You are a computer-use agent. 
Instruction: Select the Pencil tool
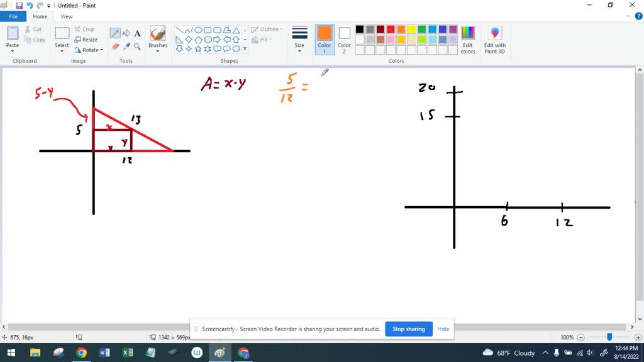[116, 32]
